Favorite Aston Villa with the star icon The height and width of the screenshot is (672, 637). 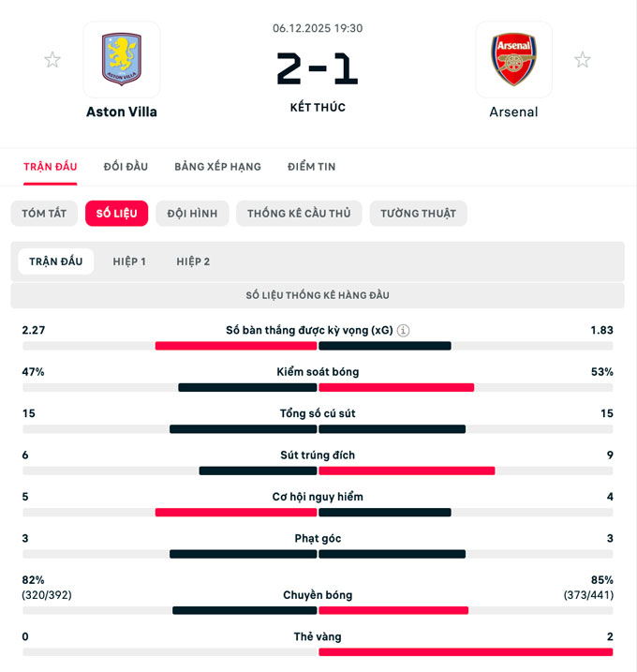click(52, 60)
